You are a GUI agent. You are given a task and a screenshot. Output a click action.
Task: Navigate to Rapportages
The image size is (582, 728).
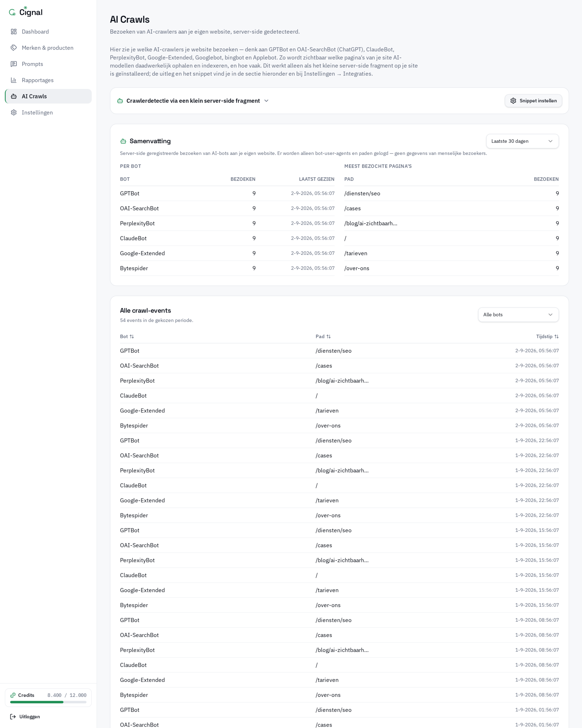coord(48,80)
